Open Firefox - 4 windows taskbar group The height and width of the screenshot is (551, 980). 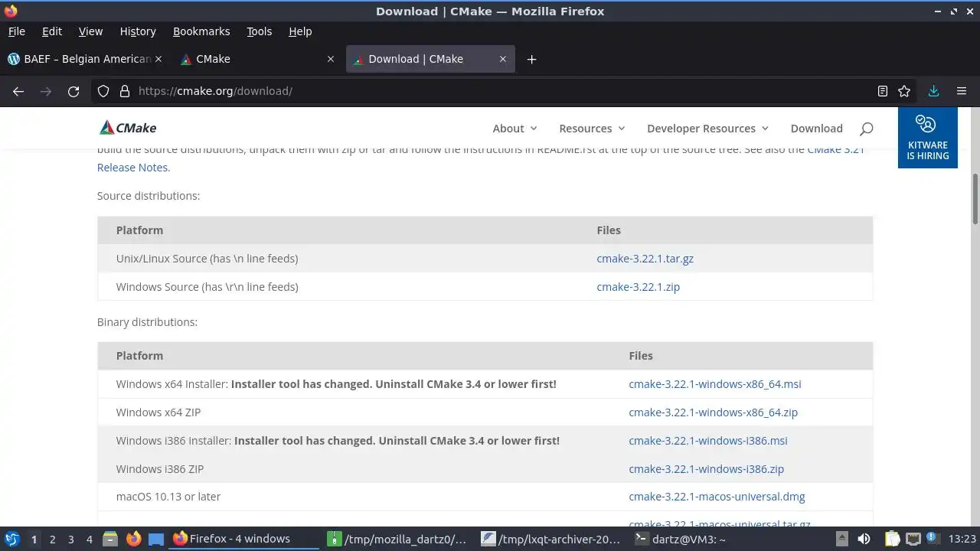(x=245, y=539)
